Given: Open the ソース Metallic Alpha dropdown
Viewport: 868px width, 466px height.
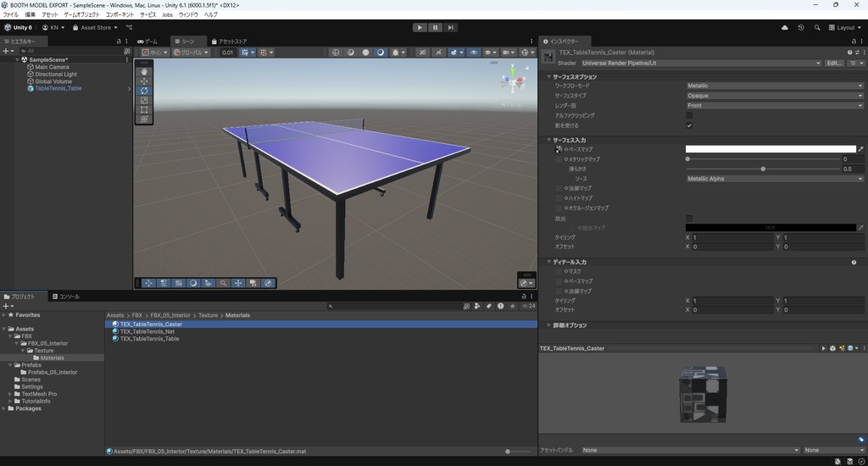Looking at the screenshot, I should [x=775, y=179].
